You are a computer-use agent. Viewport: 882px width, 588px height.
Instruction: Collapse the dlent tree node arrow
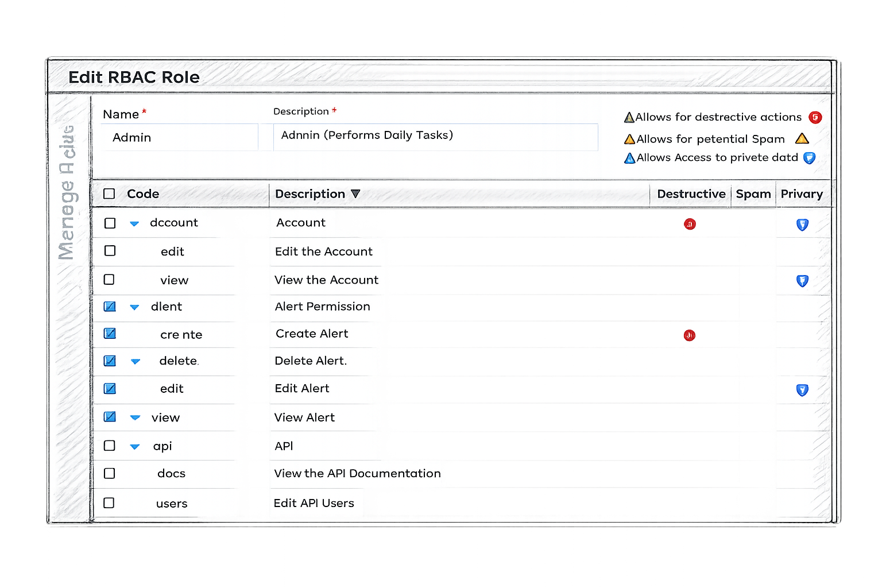click(x=134, y=307)
